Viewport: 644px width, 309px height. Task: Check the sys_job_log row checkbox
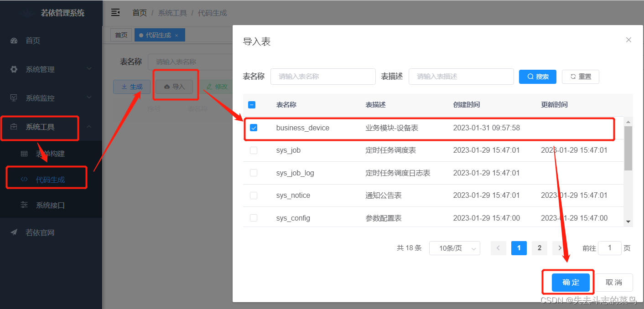[x=254, y=173]
